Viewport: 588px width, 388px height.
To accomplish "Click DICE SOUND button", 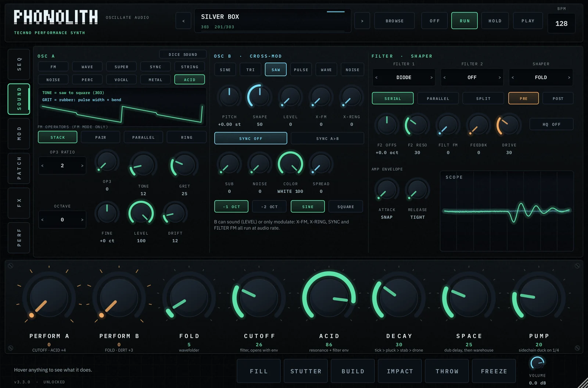I will pos(183,54).
